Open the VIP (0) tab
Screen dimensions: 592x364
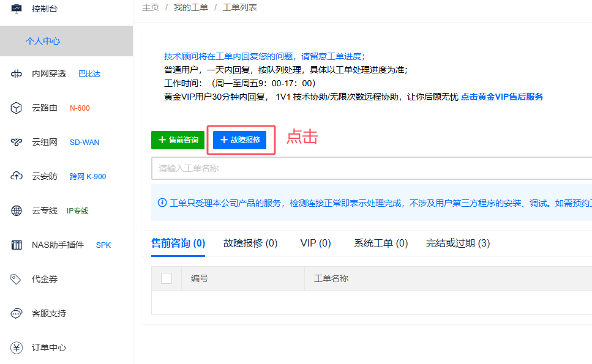[315, 243]
